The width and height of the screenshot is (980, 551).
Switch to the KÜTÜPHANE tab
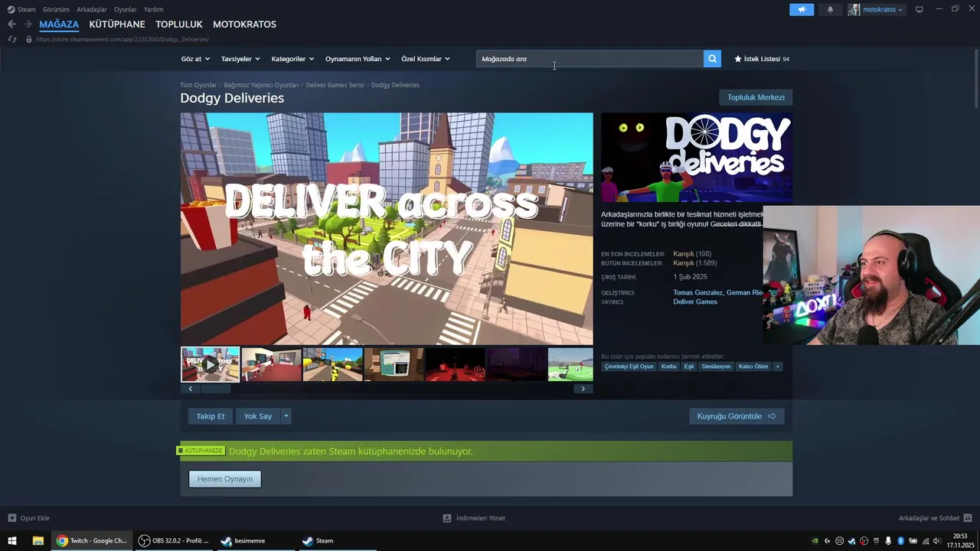point(117,24)
